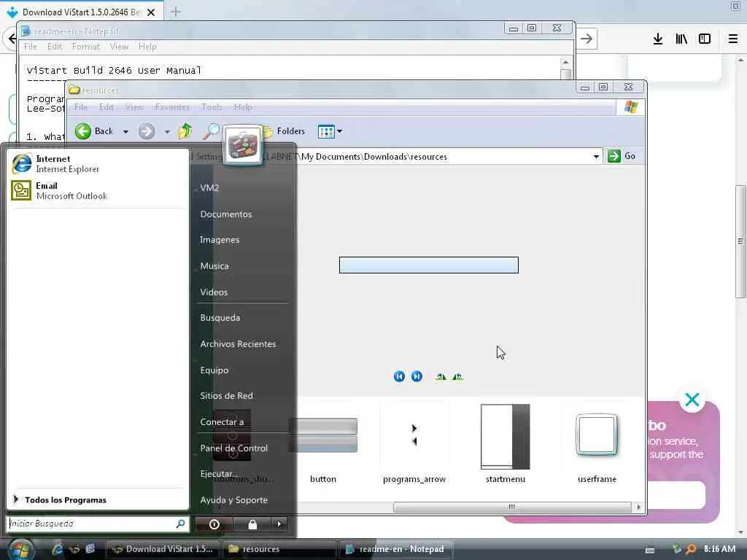Select the programs_arrow thumbnail
This screenshot has height=560, width=747.
click(x=414, y=443)
